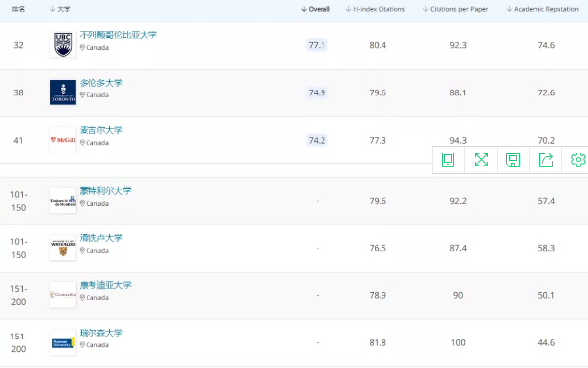Click the Overall score 74.9
588x368 pixels.
(x=317, y=92)
